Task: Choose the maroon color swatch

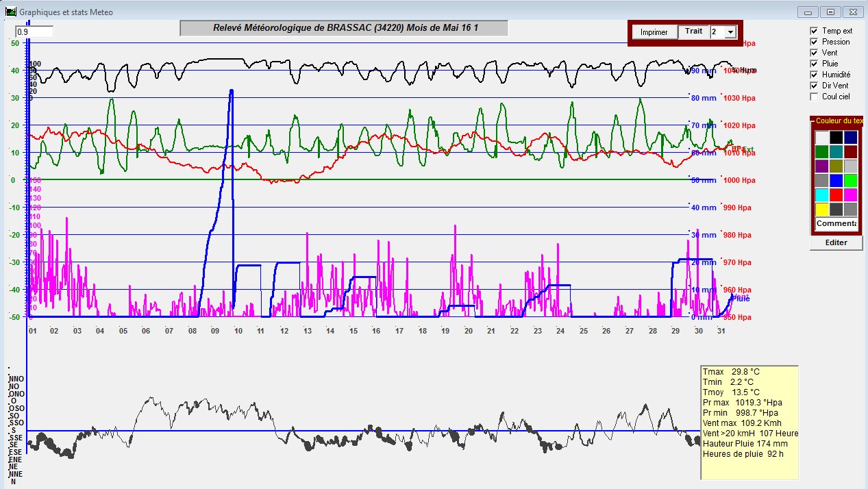Action: coord(850,151)
